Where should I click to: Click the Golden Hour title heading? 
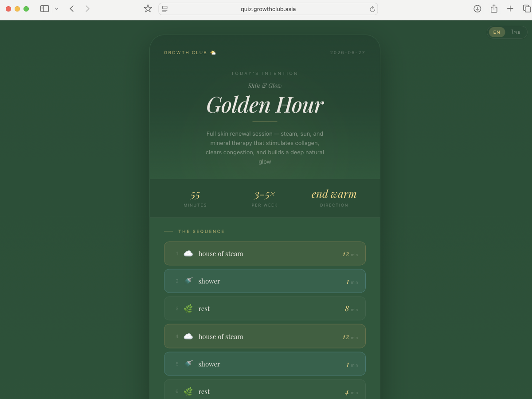[x=265, y=105]
